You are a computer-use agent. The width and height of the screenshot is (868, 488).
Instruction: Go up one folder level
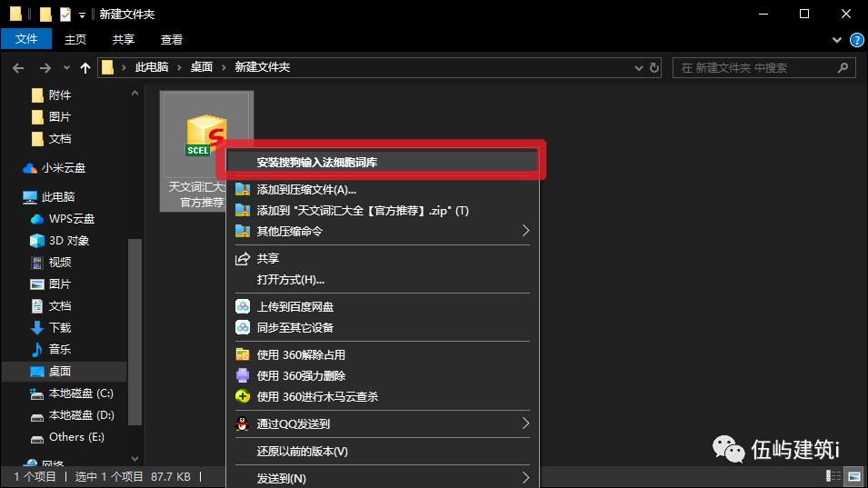pyautogui.click(x=85, y=68)
